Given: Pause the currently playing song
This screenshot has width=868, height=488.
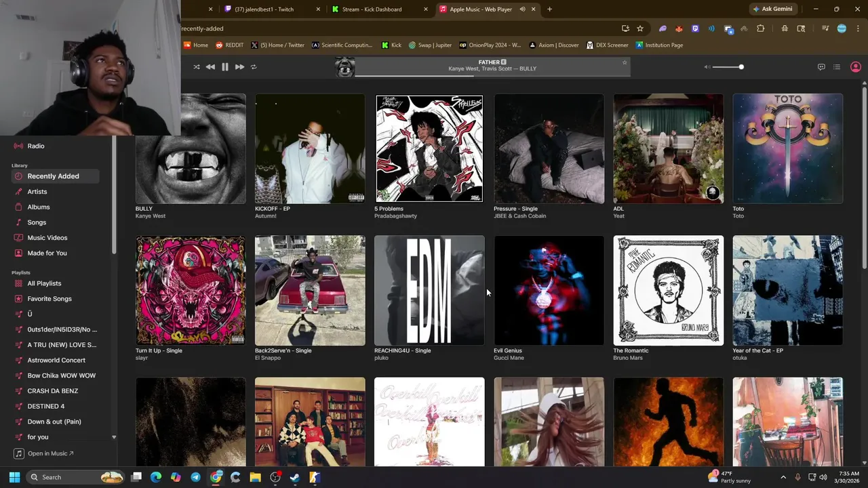Looking at the screenshot, I should tap(225, 67).
